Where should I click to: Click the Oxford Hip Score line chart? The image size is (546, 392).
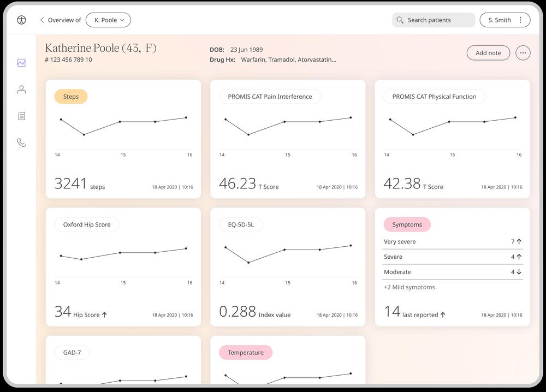click(x=123, y=254)
